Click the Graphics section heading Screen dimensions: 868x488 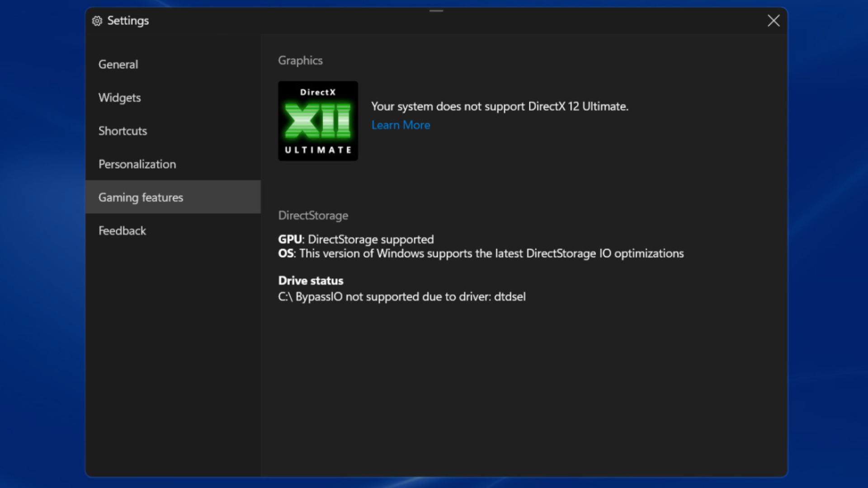point(300,61)
